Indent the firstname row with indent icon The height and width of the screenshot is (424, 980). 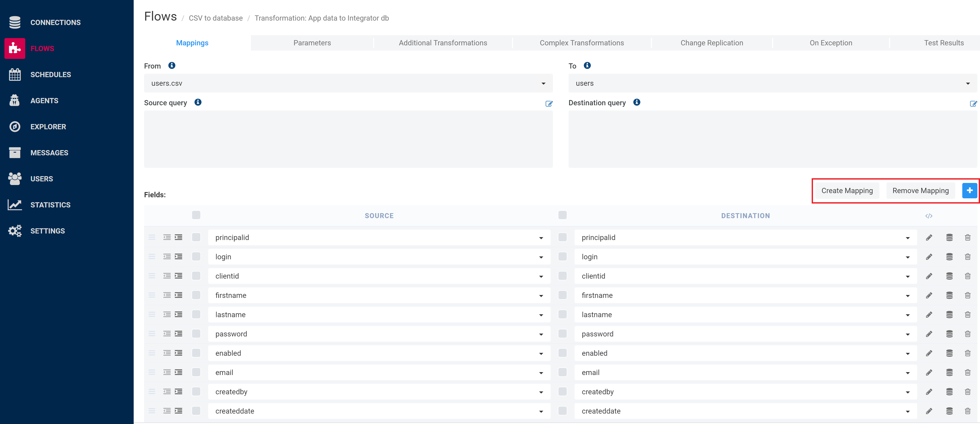178,295
